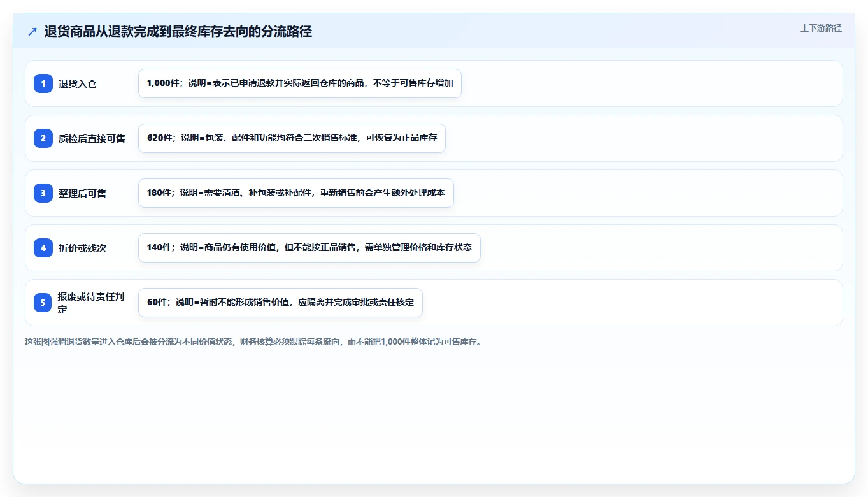Click the 质检后直接可售 step label

click(92, 138)
